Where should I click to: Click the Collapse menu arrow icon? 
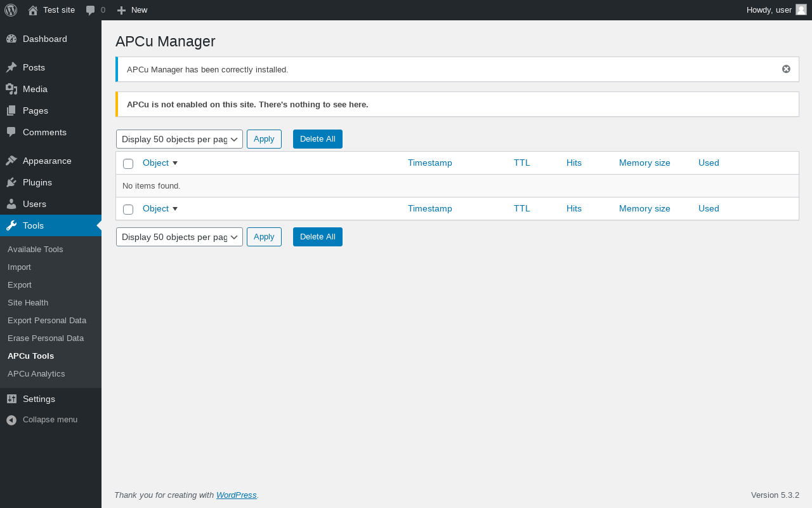(11, 420)
